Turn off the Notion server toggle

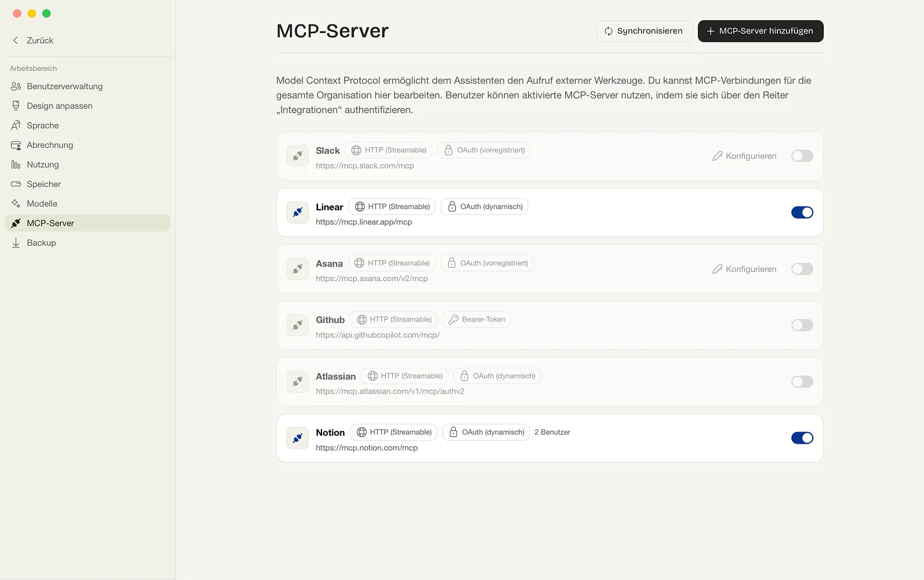[x=802, y=438]
